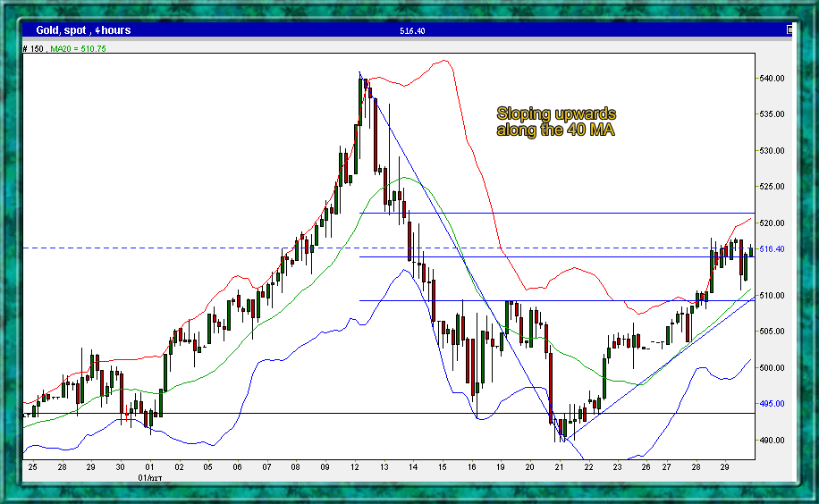Click date 29 at right end of time axis
This screenshot has height=504, width=819.
pyautogui.click(x=723, y=467)
